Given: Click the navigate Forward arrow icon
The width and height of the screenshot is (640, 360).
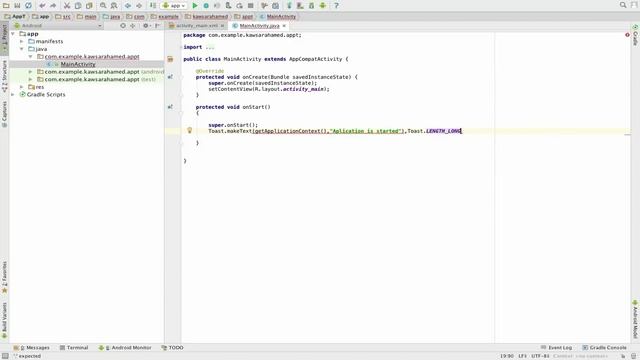Looking at the screenshot, I should tap(139, 5).
